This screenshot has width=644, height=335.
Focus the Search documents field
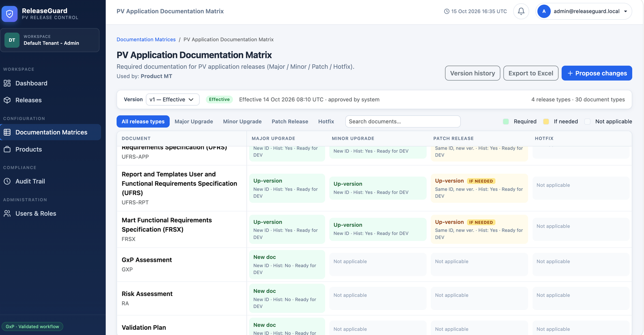click(402, 121)
